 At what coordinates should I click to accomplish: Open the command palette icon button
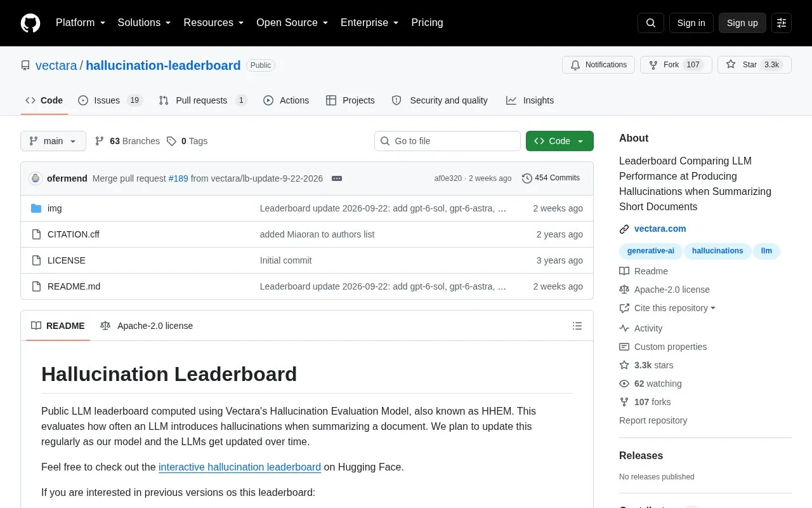pyautogui.click(x=782, y=23)
